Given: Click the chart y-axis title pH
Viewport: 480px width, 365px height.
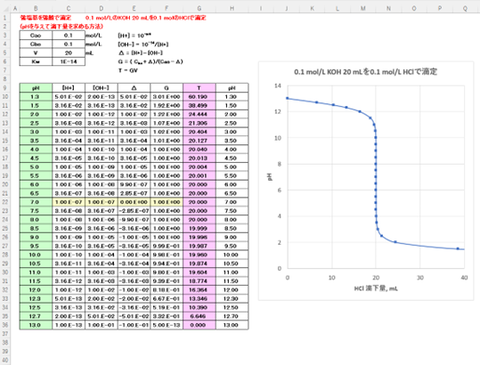Looking at the screenshot, I should (270, 177).
